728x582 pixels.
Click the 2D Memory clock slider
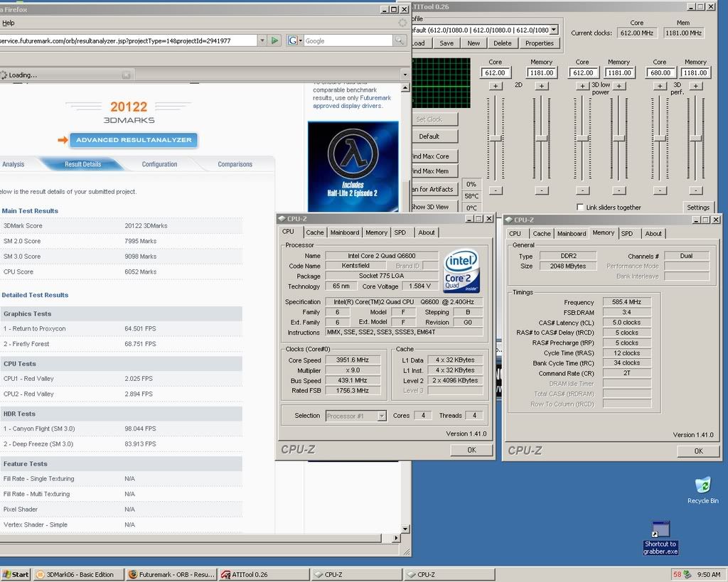(x=541, y=139)
